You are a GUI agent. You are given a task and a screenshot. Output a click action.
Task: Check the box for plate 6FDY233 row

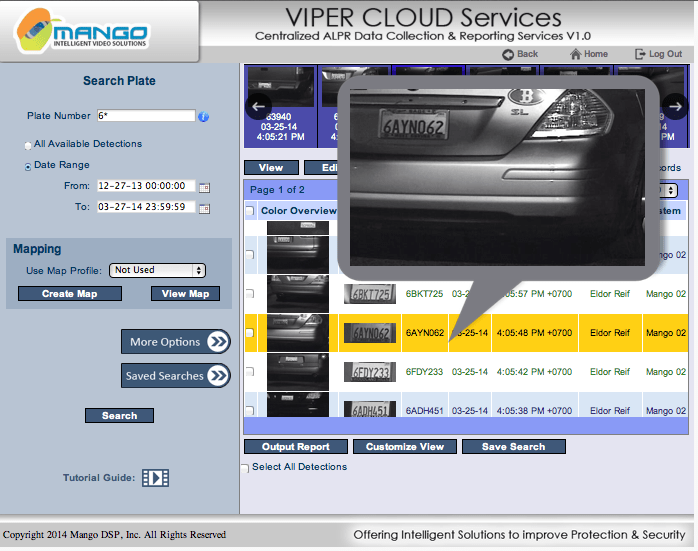250,372
